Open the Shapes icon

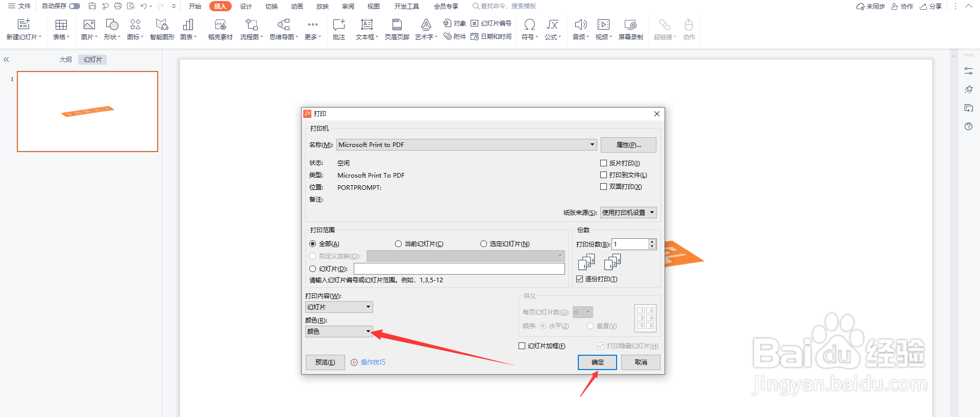coord(112,24)
